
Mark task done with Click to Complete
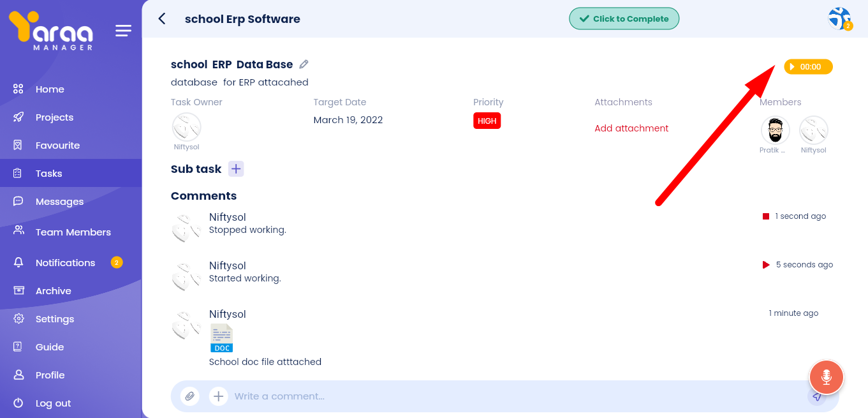pyautogui.click(x=624, y=19)
